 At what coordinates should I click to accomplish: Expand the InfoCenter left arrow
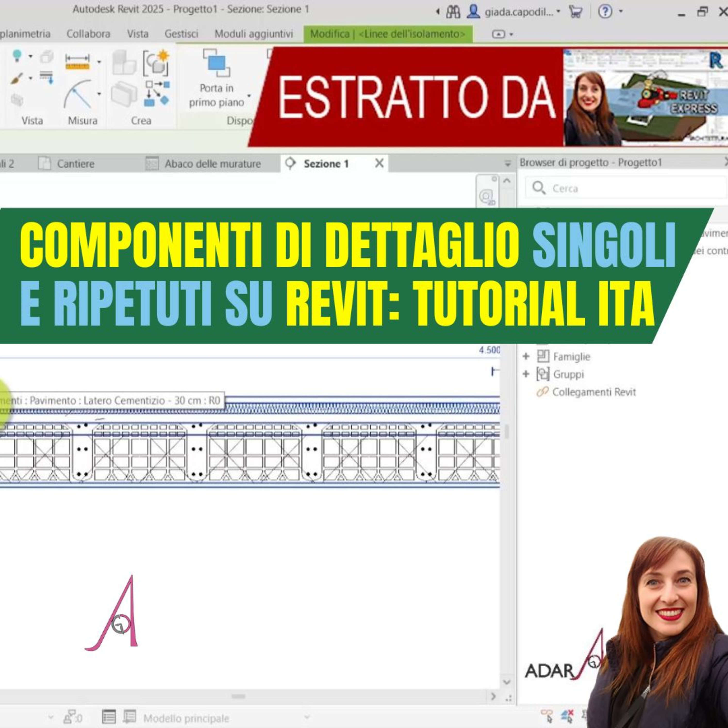point(438,12)
